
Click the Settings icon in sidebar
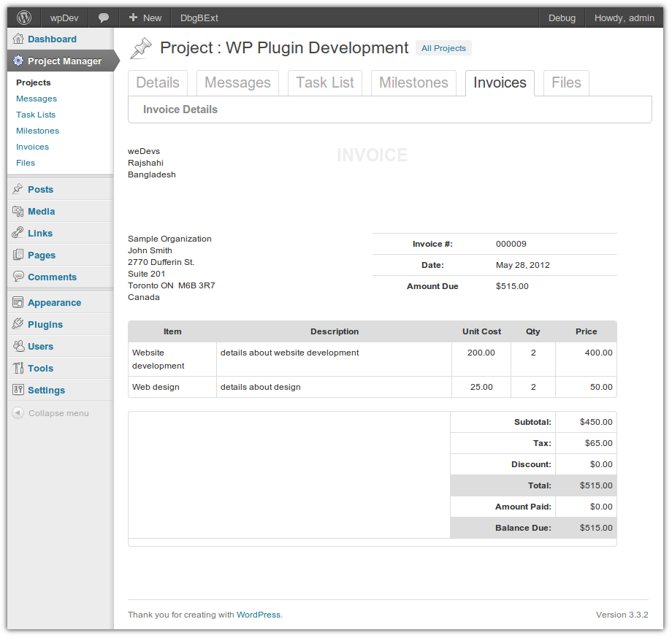tap(18, 390)
